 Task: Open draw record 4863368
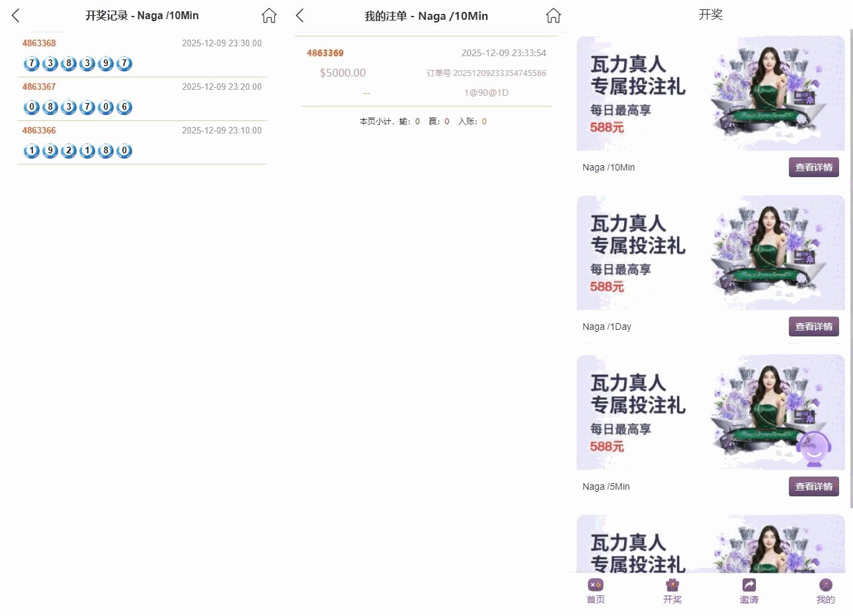(x=40, y=43)
